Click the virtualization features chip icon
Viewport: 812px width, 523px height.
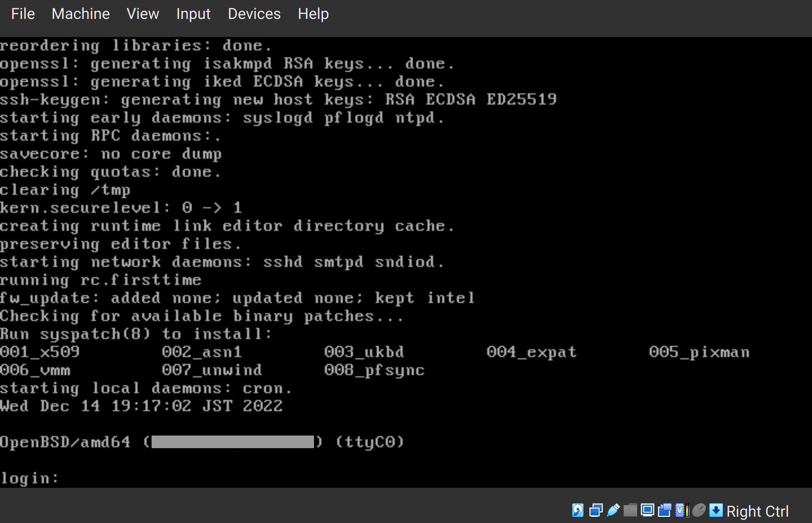coord(679,510)
